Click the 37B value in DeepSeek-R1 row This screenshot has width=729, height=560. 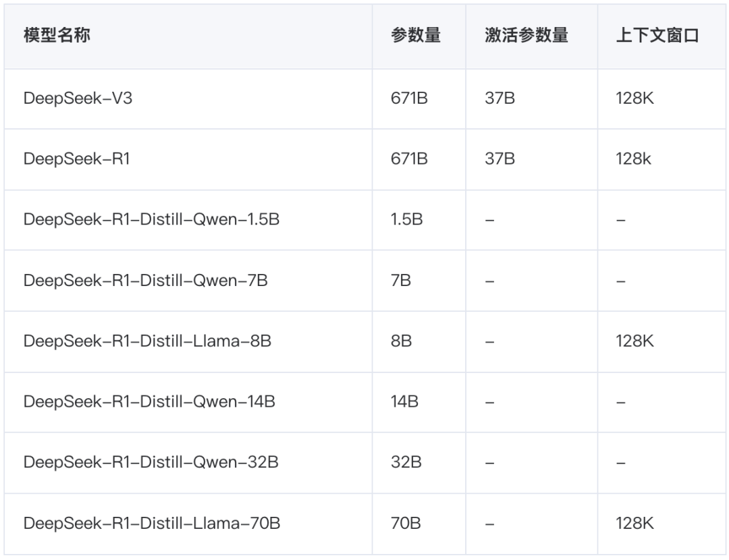click(500, 159)
